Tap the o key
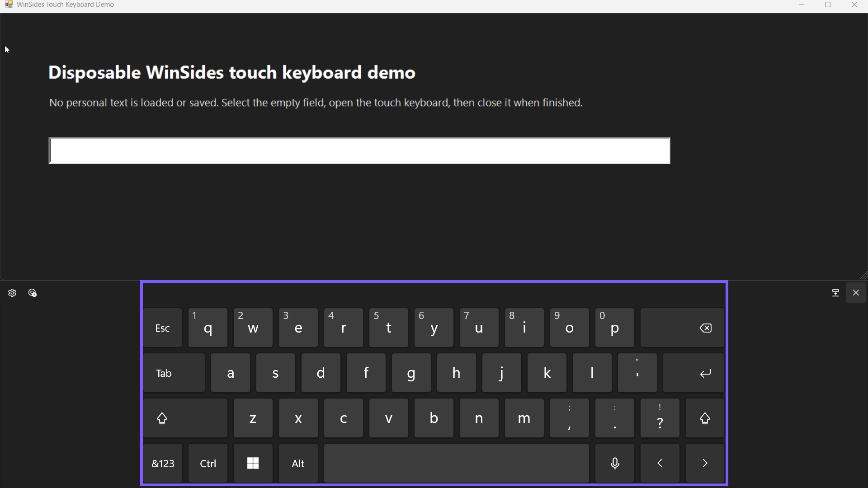 tap(570, 328)
